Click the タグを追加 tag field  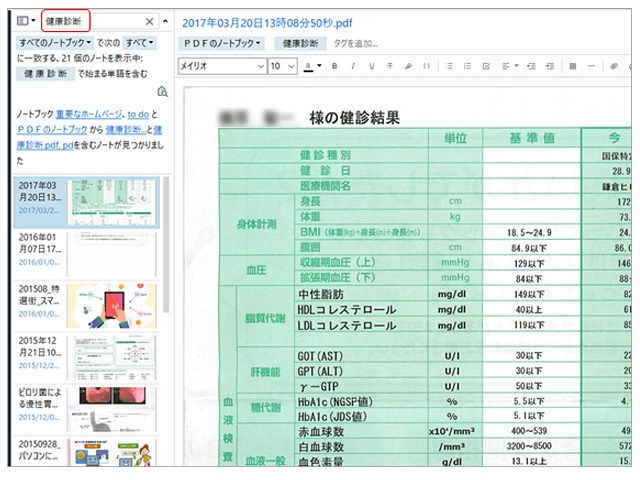pyautogui.click(x=356, y=43)
